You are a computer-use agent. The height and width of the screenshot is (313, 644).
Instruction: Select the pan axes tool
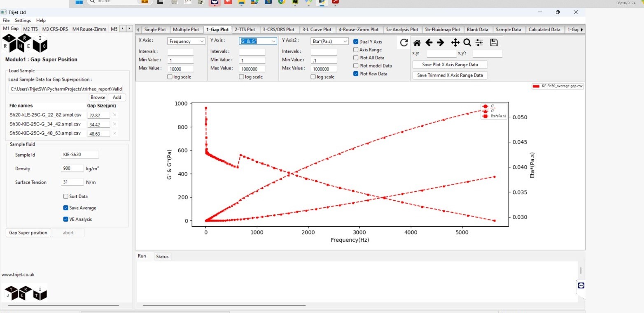coord(455,43)
